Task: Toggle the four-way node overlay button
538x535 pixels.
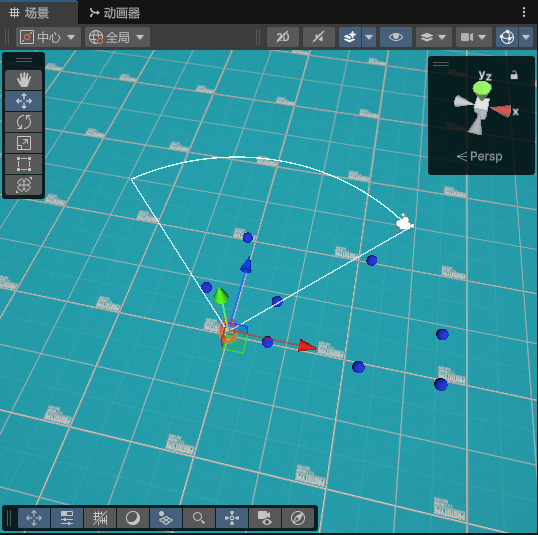Action: coord(232,518)
